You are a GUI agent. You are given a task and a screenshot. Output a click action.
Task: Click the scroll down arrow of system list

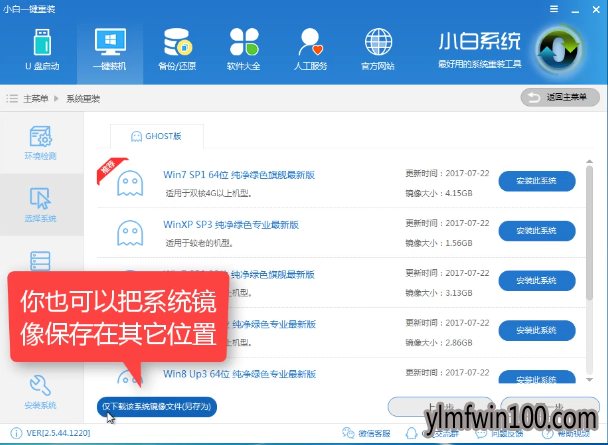point(589,379)
